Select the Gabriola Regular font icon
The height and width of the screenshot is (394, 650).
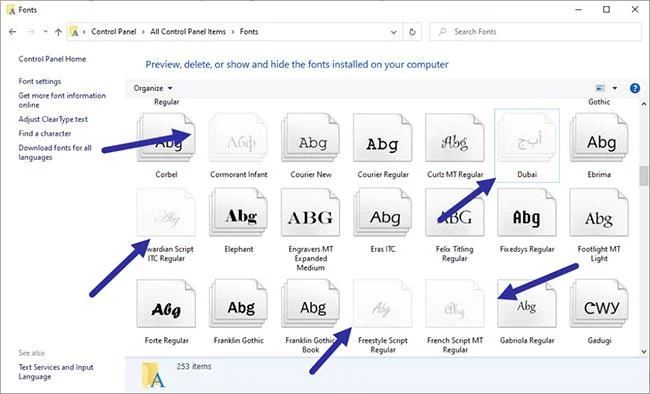point(527,304)
